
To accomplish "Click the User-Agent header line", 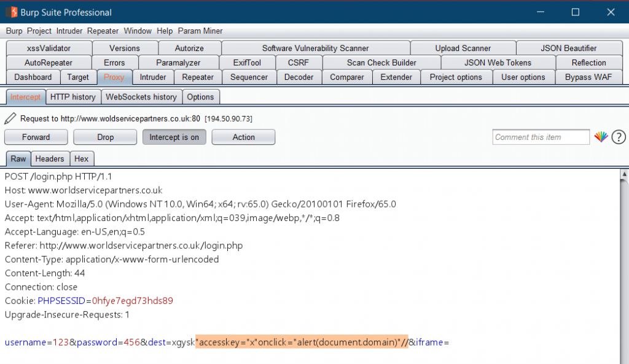I will (200, 204).
